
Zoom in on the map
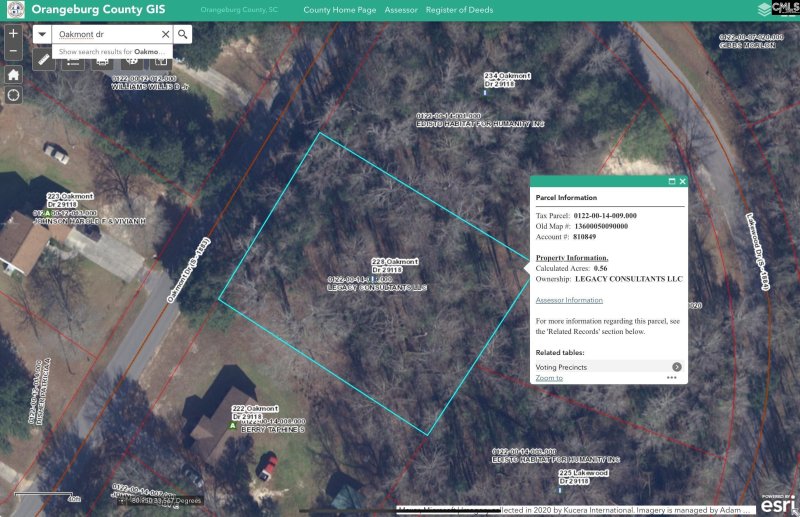tap(14, 33)
